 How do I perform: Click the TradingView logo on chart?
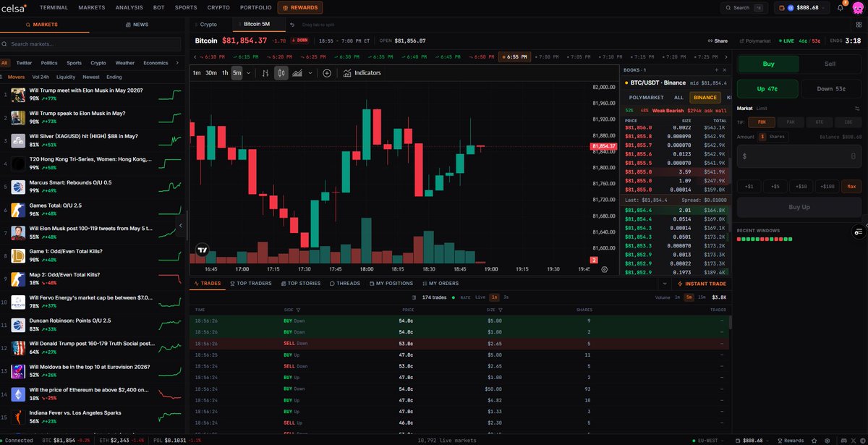click(203, 251)
